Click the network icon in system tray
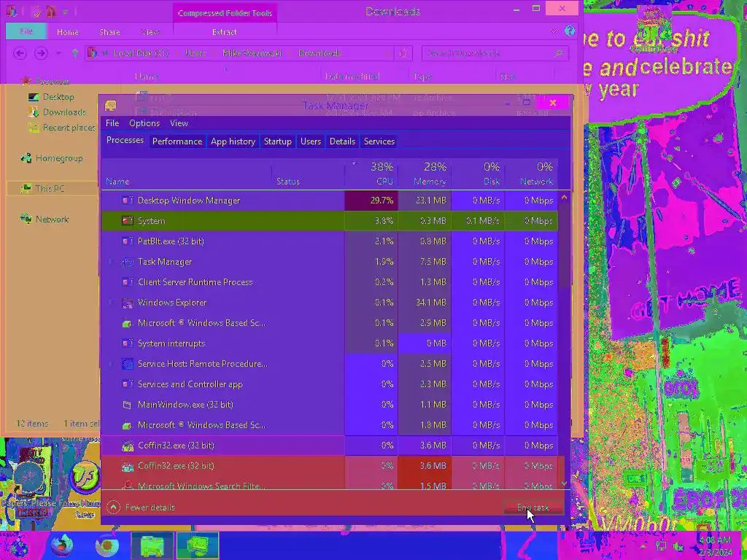This screenshot has height=560, width=747. tap(661, 546)
